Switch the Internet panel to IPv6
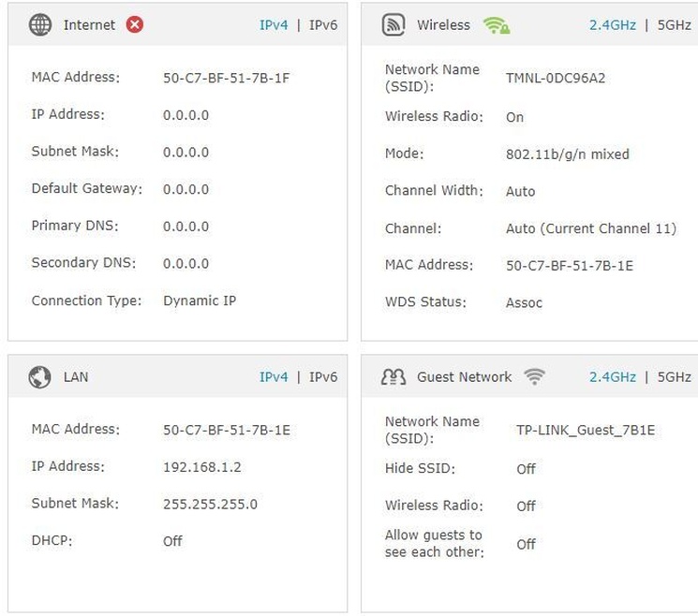Screen dimensions: 698x616 pos(323,25)
